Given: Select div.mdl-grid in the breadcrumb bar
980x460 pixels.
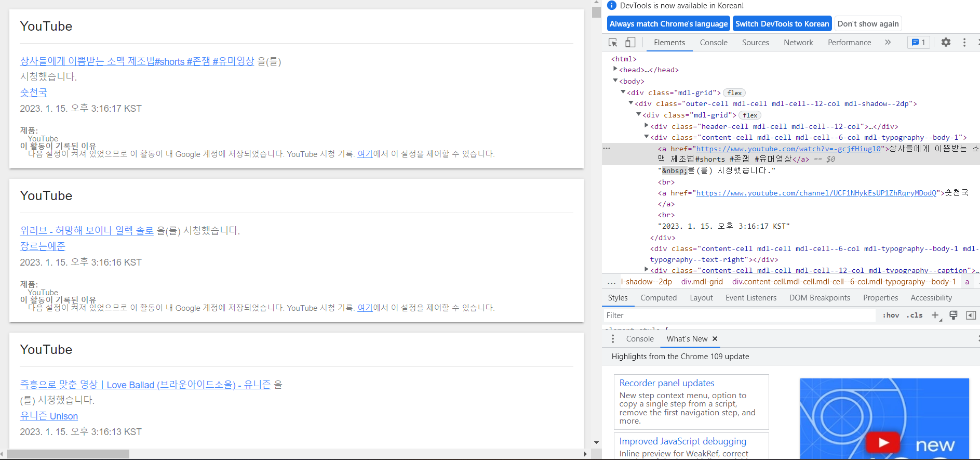Looking at the screenshot, I should [702, 282].
